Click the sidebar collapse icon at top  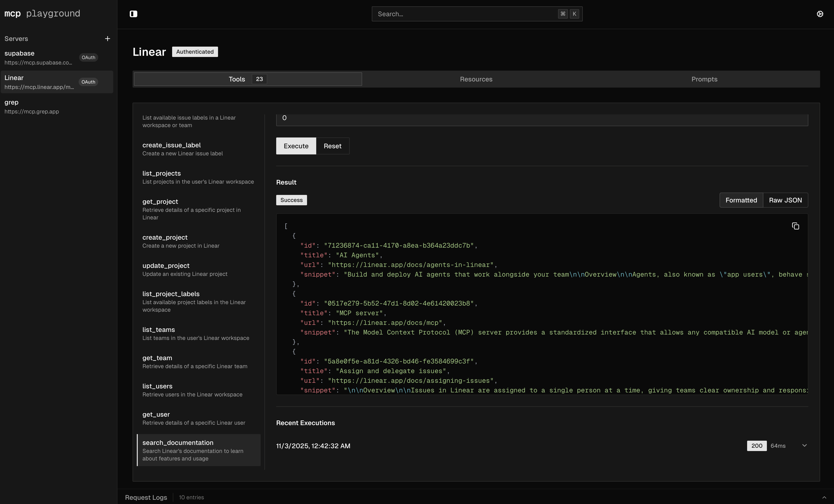[133, 14]
